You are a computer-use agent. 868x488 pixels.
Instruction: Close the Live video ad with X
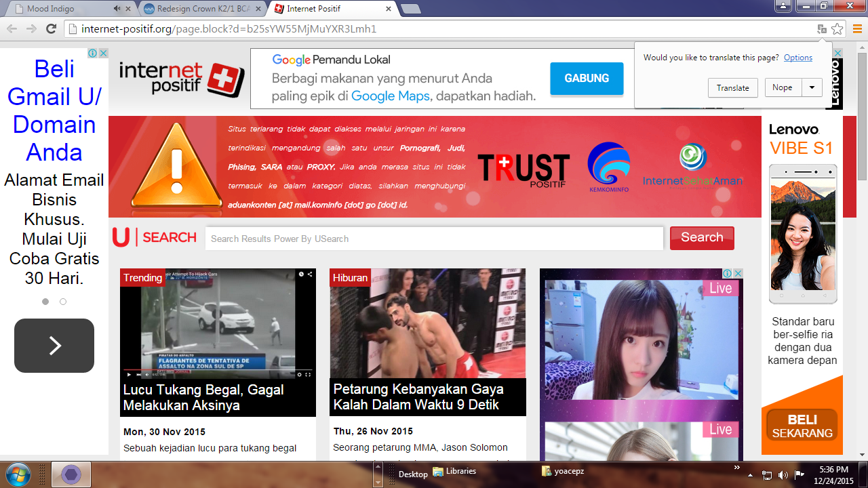coord(738,273)
